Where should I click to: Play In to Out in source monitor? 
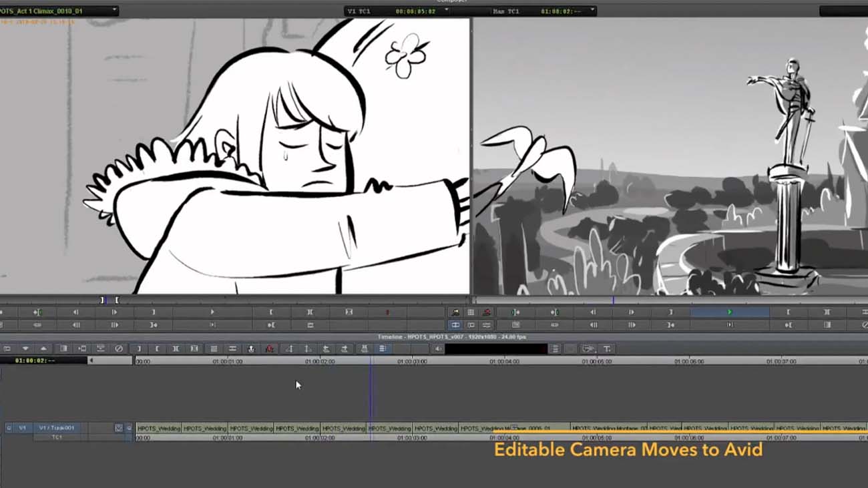click(x=212, y=325)
